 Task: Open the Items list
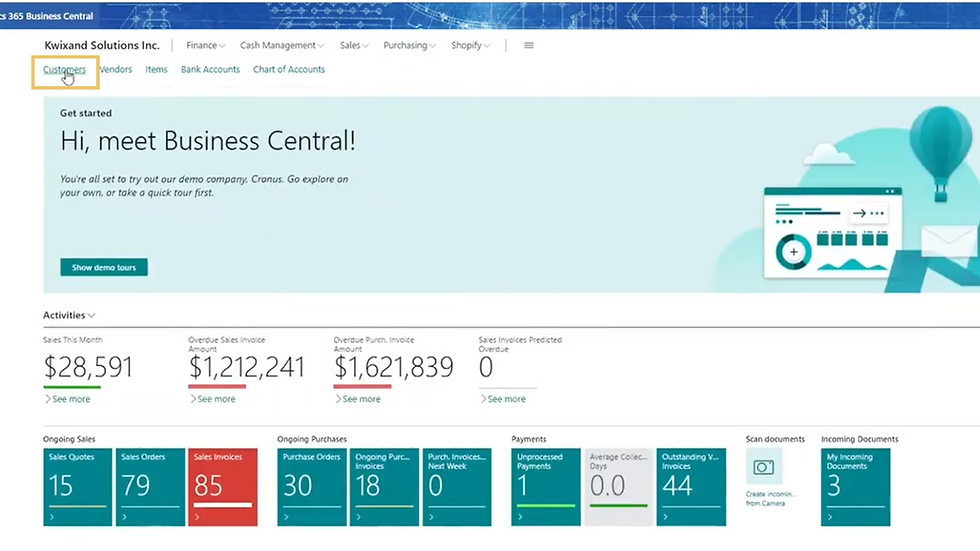point(156,69)
